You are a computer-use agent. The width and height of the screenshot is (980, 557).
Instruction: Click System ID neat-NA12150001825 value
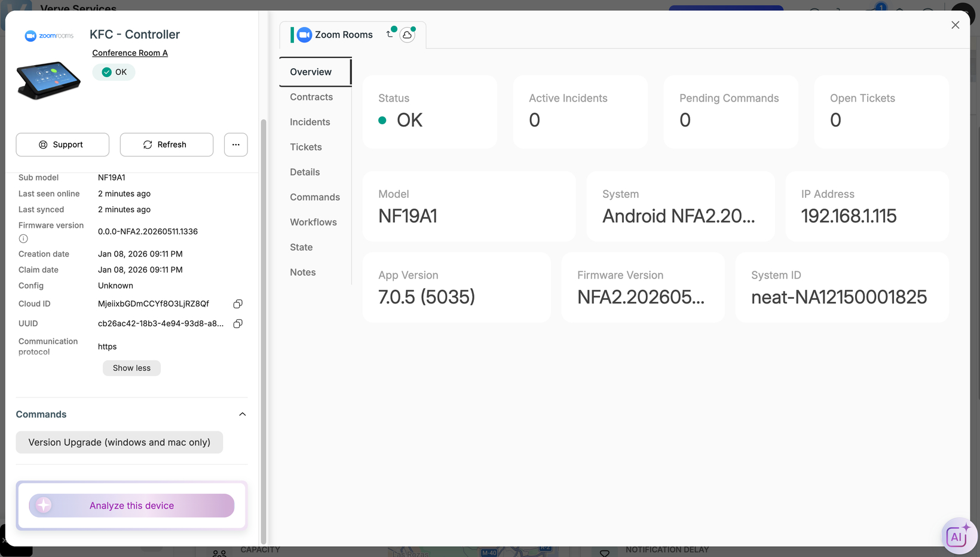point(839,297)
